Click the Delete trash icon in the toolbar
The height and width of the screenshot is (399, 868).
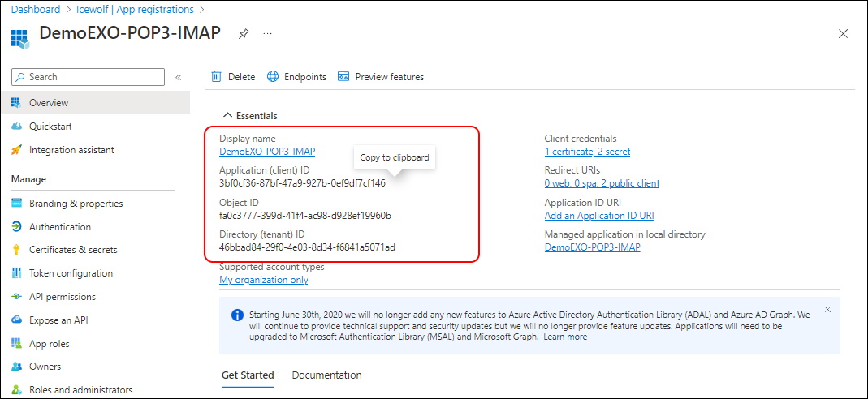tap(217, 77)
